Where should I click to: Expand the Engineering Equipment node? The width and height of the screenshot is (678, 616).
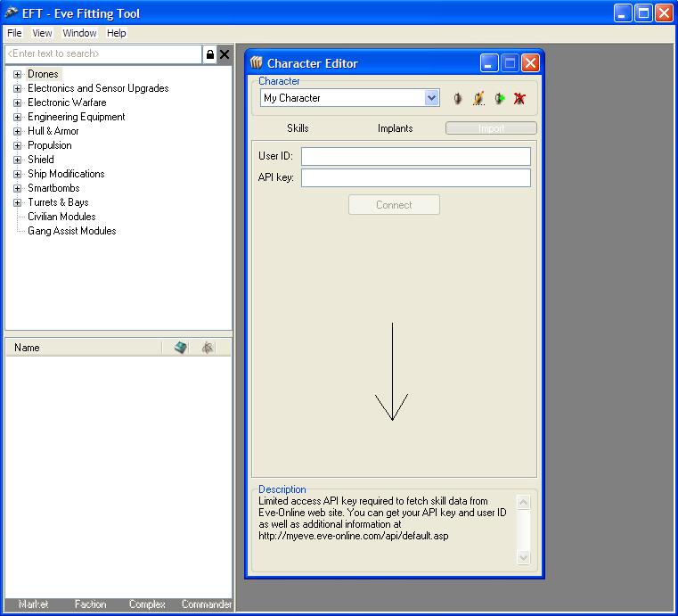coord(17,118)
